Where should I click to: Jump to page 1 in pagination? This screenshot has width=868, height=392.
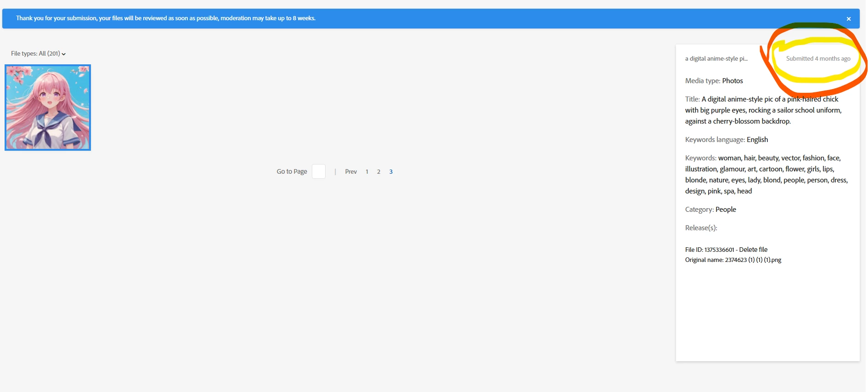[x=367, y=171]
